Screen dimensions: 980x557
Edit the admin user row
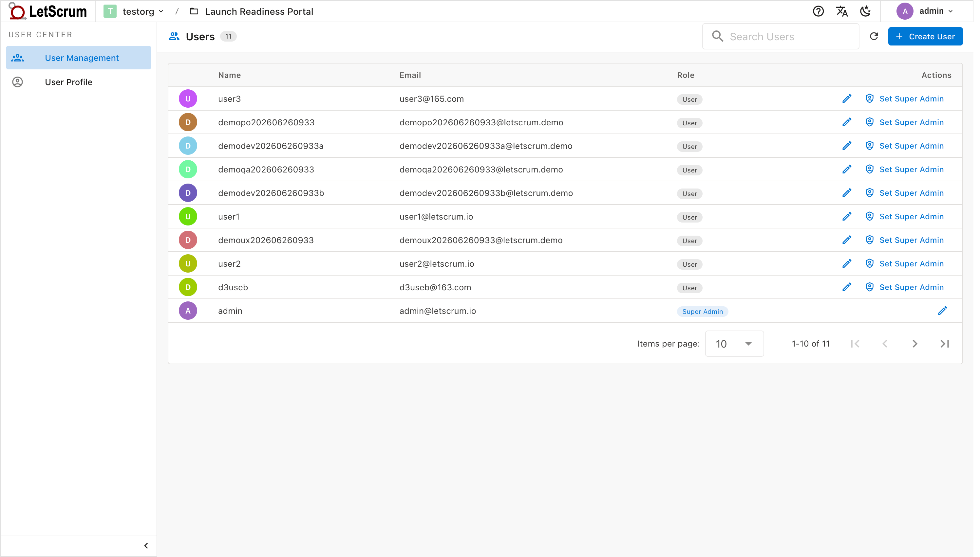coord(942,311)
